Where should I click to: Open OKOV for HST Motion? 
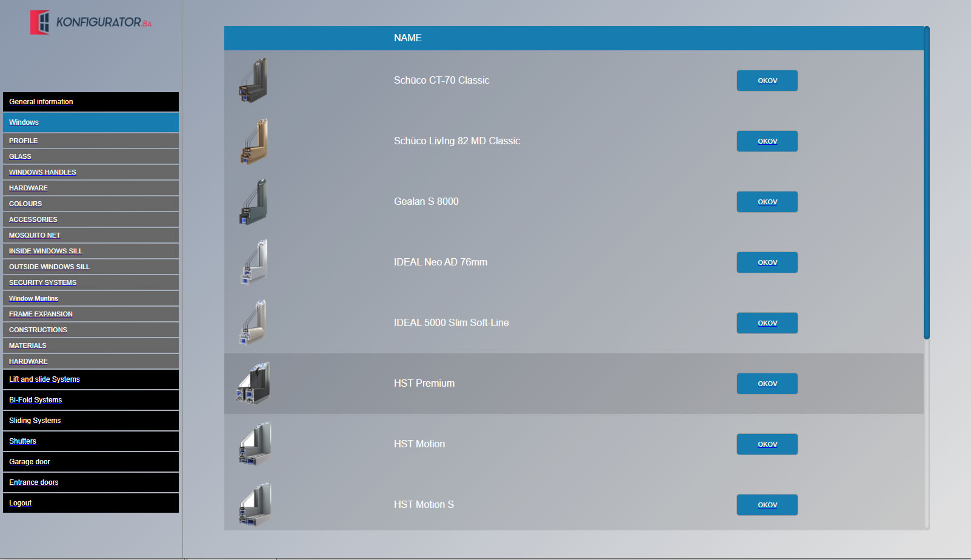point(767,444)
